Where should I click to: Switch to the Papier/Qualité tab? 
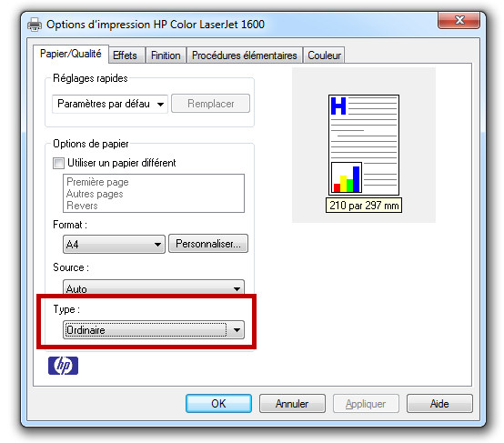click(x=71, y=54)
